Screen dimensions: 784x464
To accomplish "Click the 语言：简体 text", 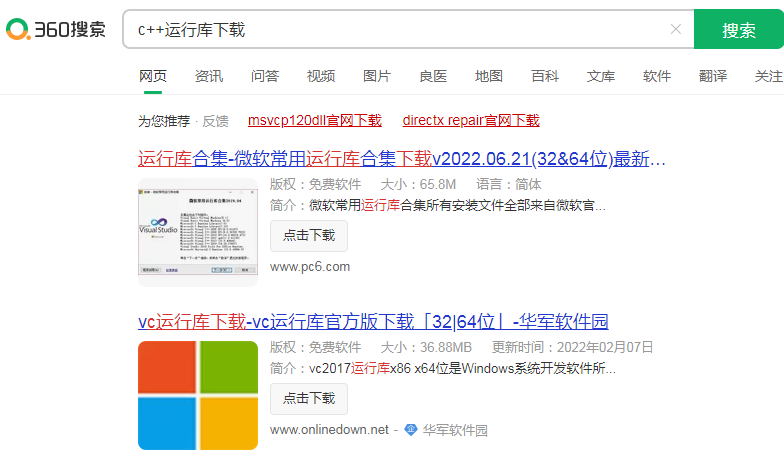I will pyautogui.click(x=508, y=184).
